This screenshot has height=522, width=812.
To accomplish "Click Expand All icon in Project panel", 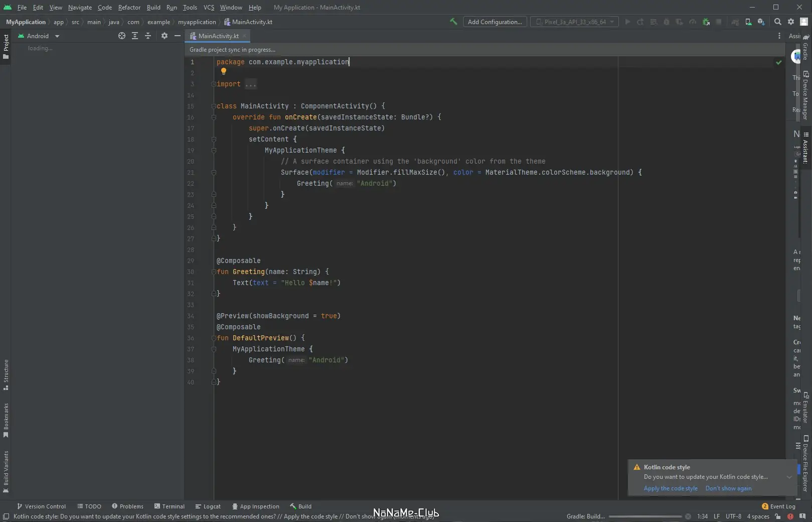I will coord(135,36).
